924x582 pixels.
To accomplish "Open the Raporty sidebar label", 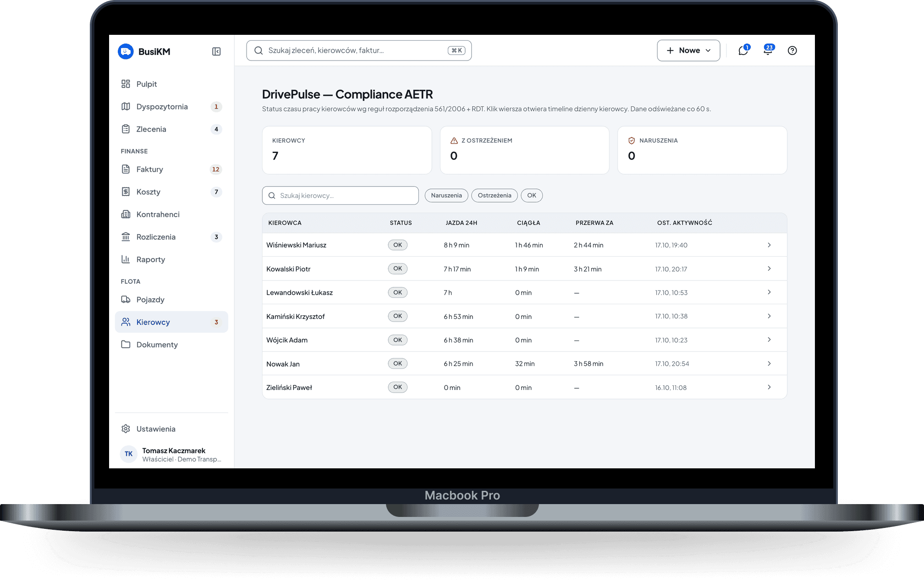I will (x=151, y=259).
